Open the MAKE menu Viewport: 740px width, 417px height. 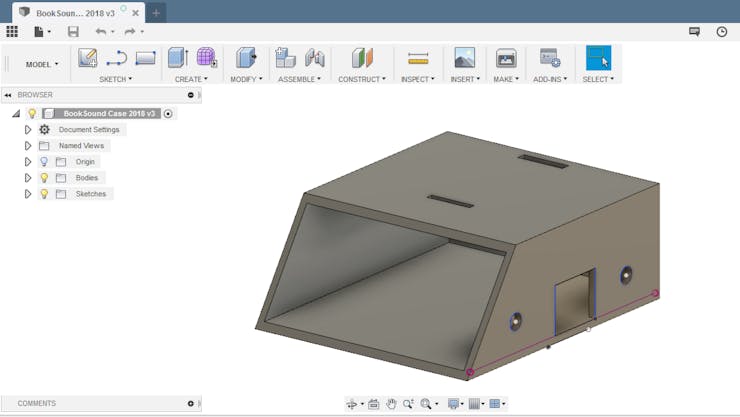(x=506, y=79)
